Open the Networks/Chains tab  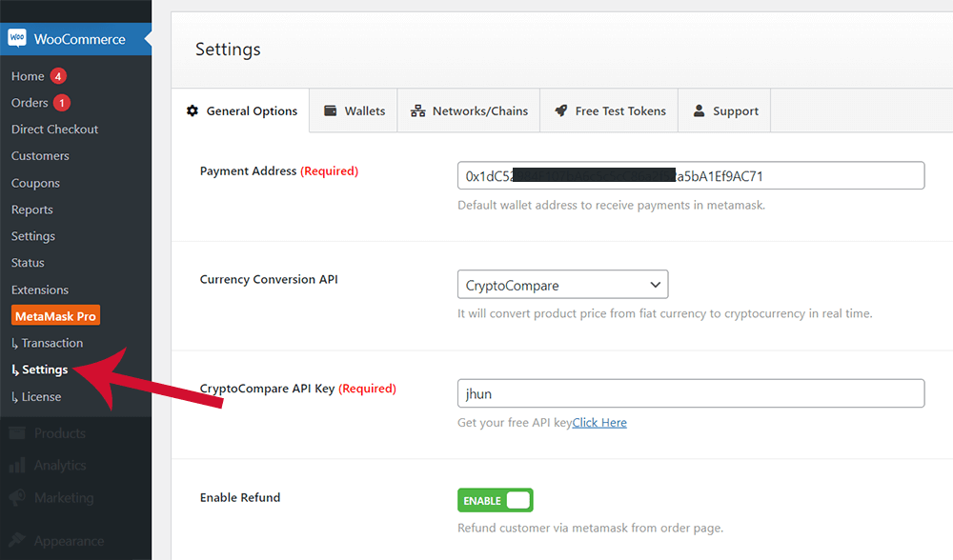[x=469, y=110]
